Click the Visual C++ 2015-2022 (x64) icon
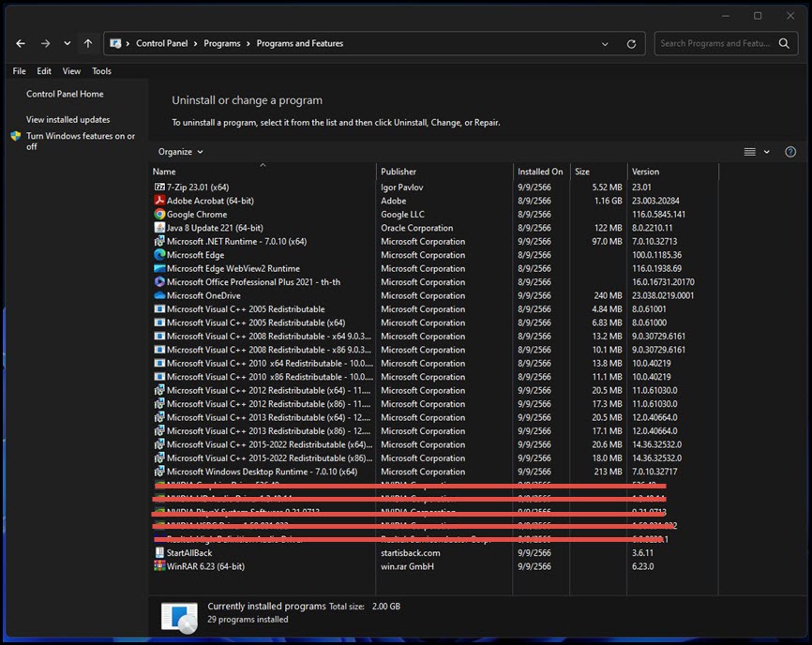 tap(159, 444)
